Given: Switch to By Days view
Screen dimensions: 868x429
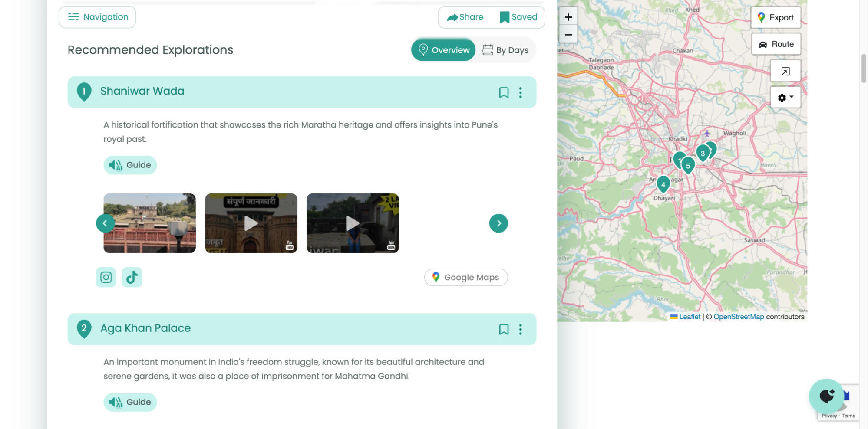Looking at the screenshot, I should 505,50.
